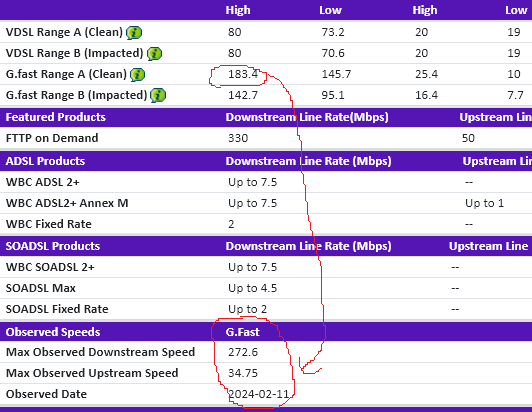Click info icon beside VDSL Range A (Clean)
Viewport: 532px width, 412px height.
pos(134,33)
